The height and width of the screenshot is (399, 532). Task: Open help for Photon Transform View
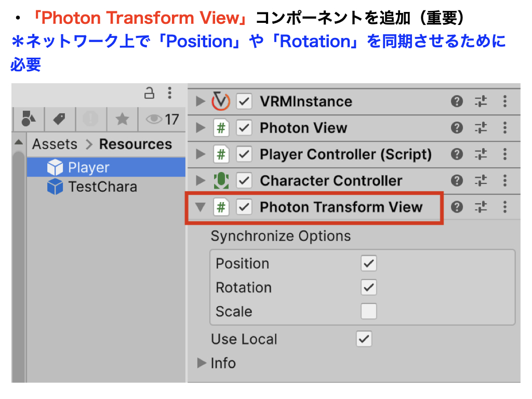point(457,207)
